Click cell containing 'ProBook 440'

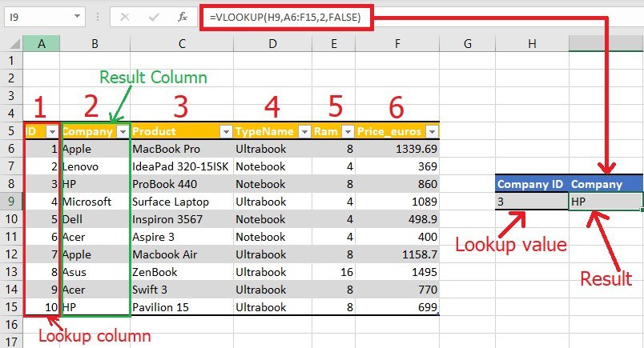pyautogui.click(x=182, y=184)
